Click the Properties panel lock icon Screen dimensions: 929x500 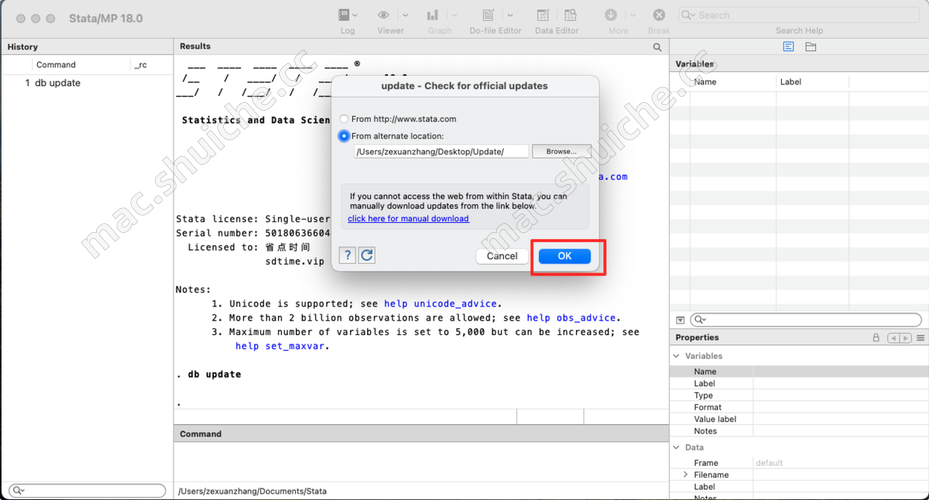[876, 338]
